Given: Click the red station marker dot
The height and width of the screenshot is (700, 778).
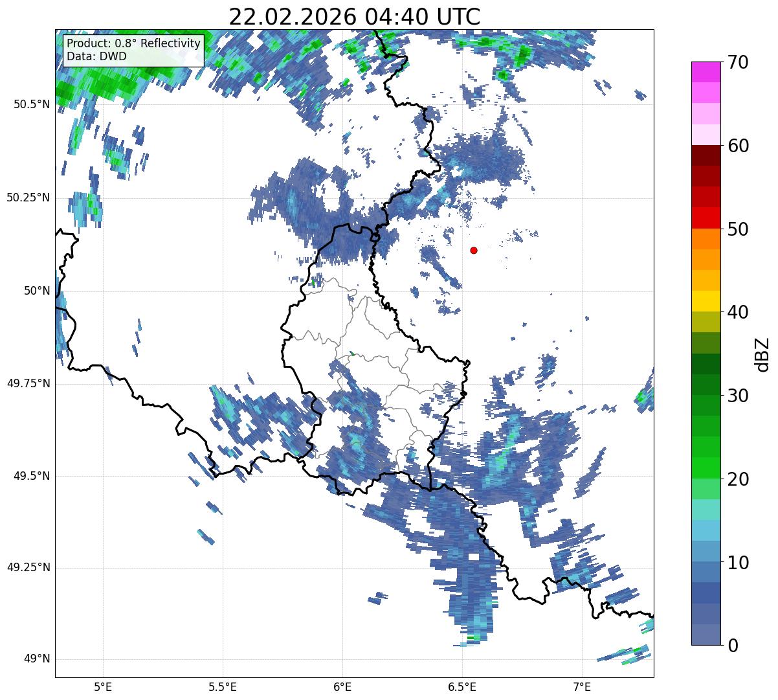Looking at the screenshot, I should click(x=474, y=250).
